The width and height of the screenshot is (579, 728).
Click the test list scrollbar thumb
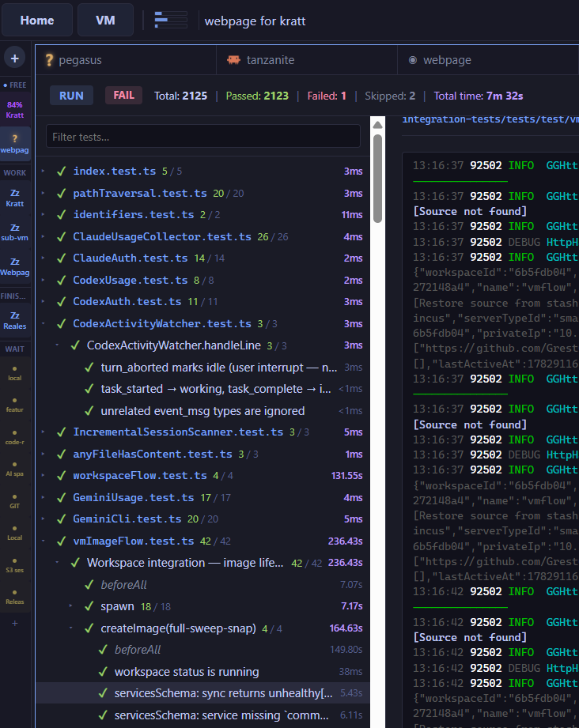point(377,179)
